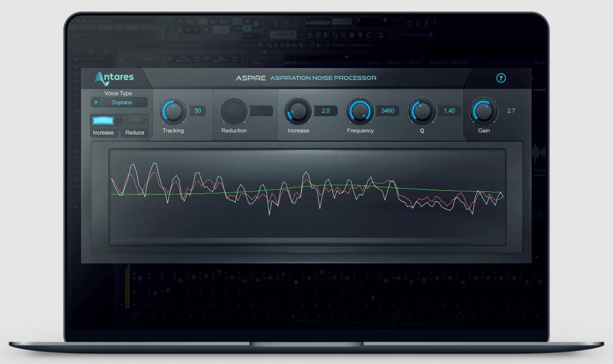This screenshot has width=613, height=364.
Task: Switch to Reduce mode toggle button
Action: click(x=135, y=121)
